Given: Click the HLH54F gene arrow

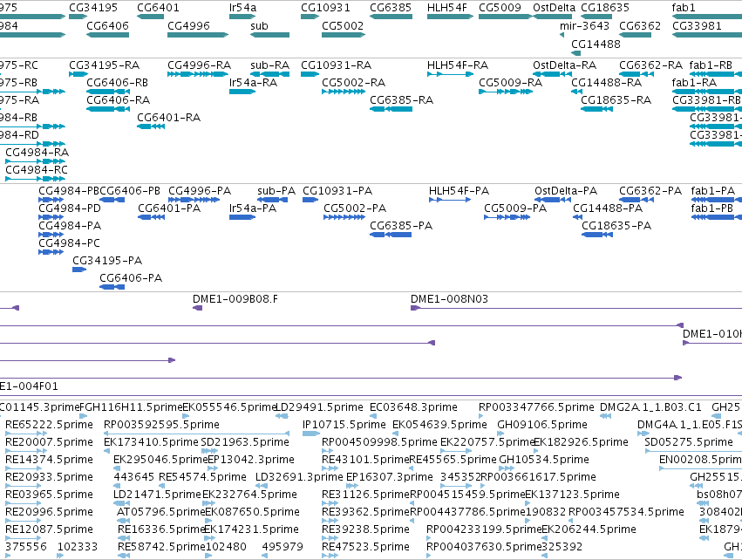Looking at the screenshot, I should point(450,17).
